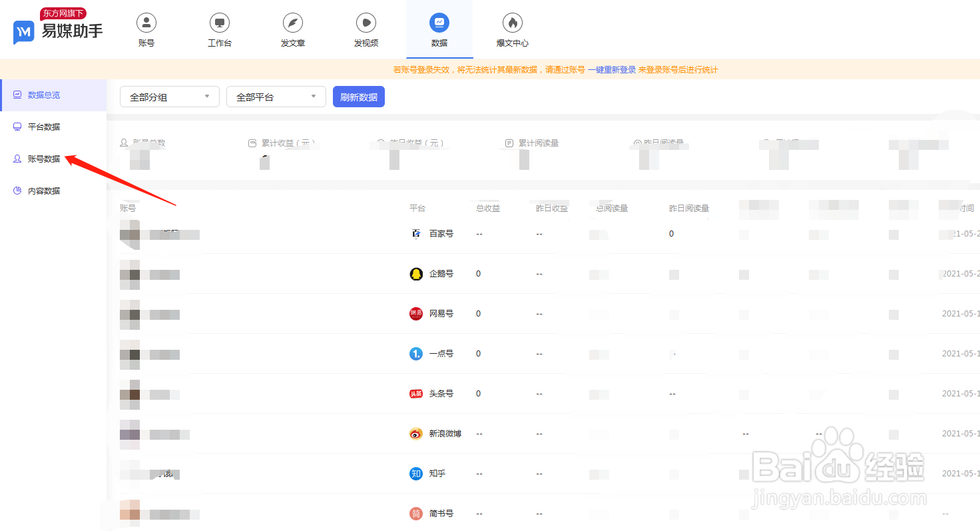The height and width of the screenshot is (531, 980).
Task: Click the 企鹅号 penguin icon
Action: (416, 274)
